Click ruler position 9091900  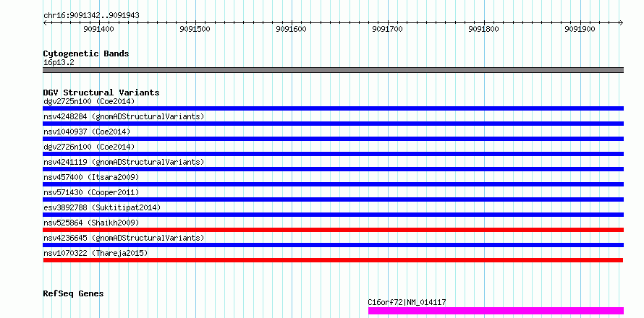(x=580, y=29)
